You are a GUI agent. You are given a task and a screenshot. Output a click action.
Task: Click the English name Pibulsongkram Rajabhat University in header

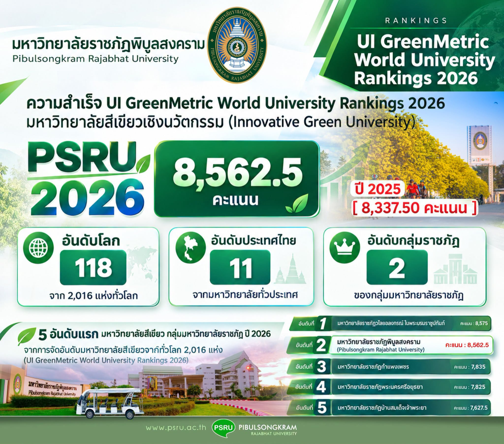[95, 59]
